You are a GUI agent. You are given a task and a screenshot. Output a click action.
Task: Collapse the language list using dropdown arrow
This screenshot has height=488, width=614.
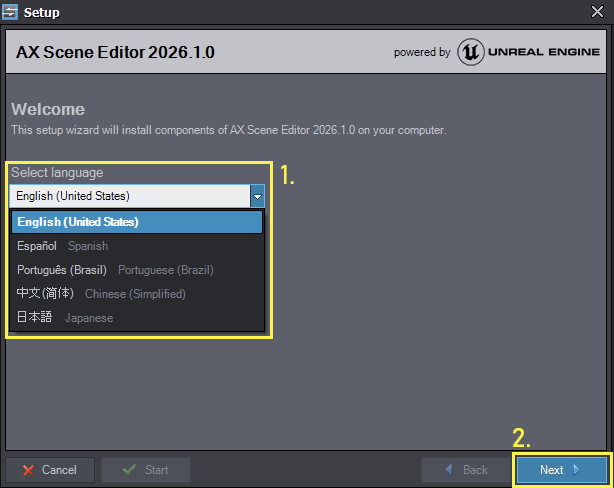pyautogui.click(x=257, y=196)
